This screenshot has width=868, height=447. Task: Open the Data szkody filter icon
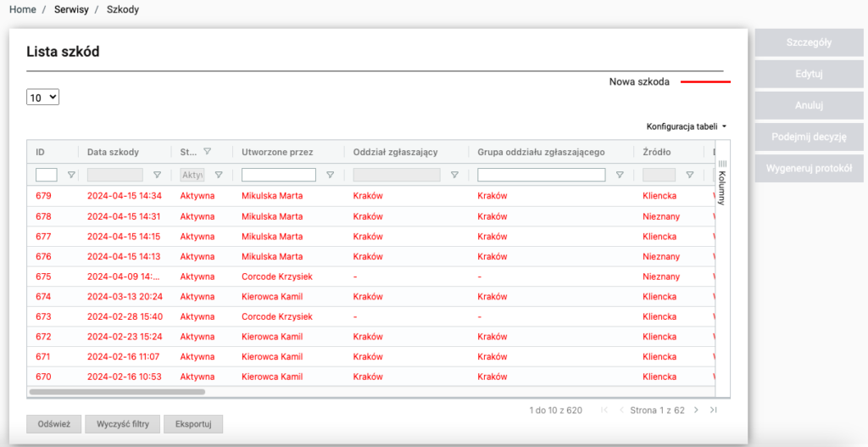(x=157, y=175)
